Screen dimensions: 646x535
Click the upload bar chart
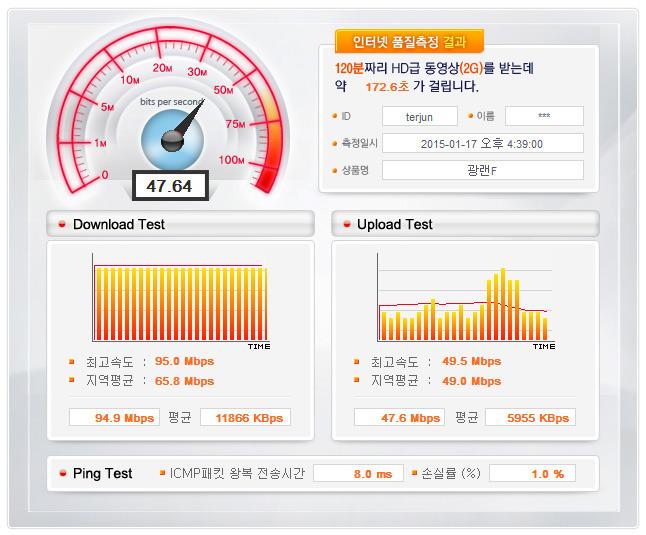pyautogui.click(x=465, y=301)
